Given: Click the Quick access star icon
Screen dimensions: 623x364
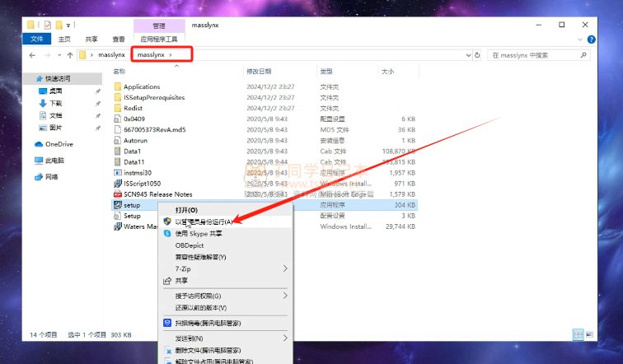Looking at the screenshot, I should click(x=40, y=78).
